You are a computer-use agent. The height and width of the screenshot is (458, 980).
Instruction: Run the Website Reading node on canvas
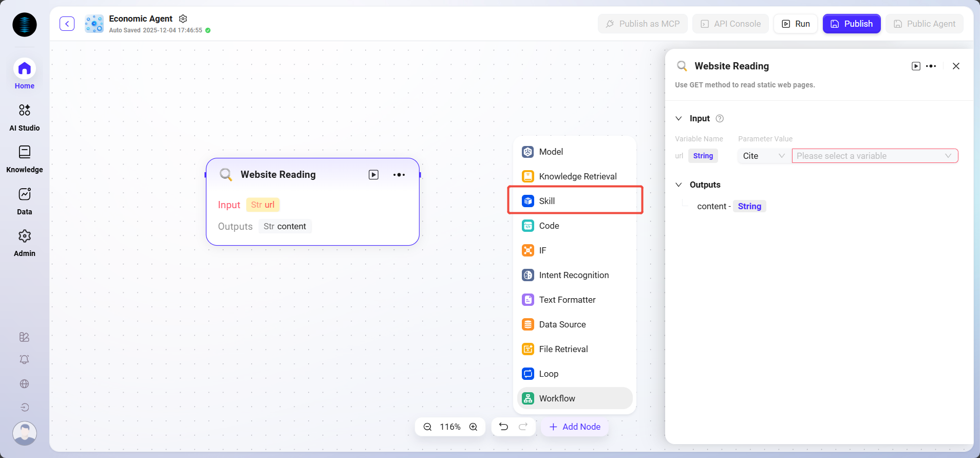click(x=373, y=175)
